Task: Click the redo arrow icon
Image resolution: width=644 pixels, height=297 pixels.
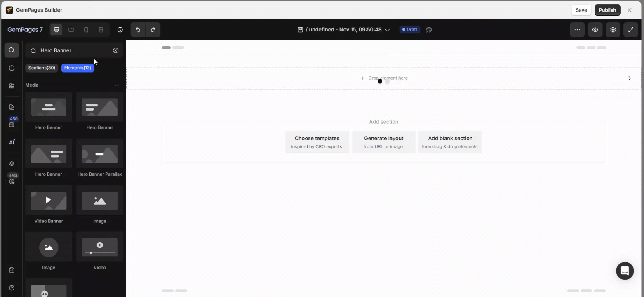Action: pyautogui.click(x=153, y=30)
